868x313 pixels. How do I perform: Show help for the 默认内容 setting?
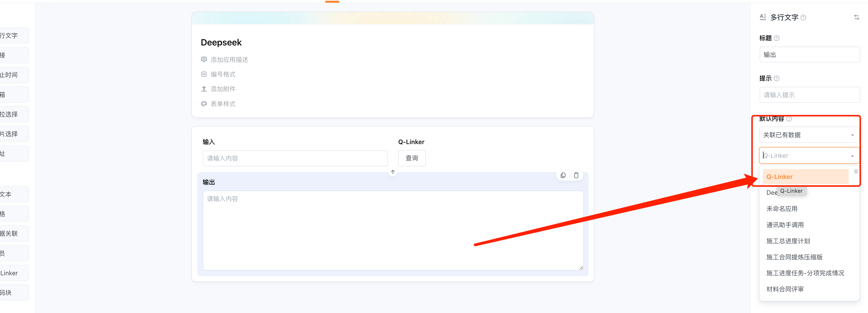pos(789,119)
